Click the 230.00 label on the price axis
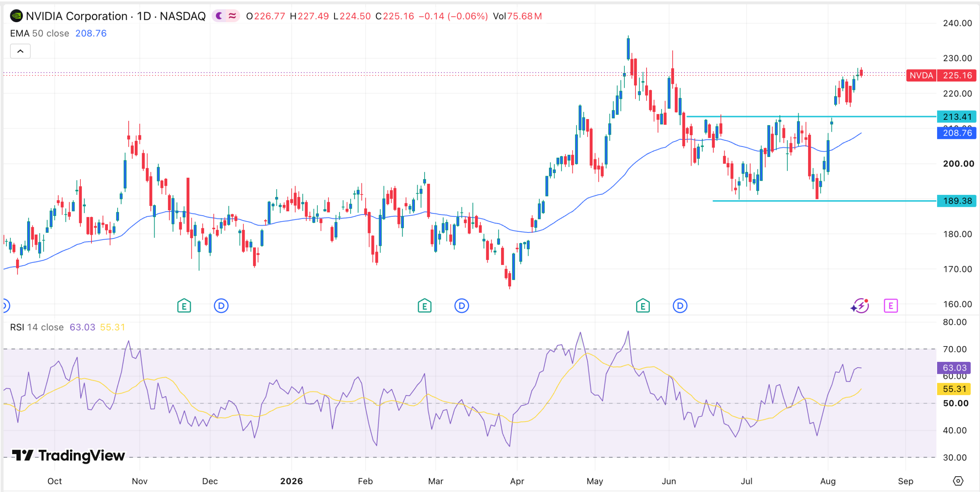The height and width of the screenshot is (492, 980). pyautogui.click(x=957, y=58)
